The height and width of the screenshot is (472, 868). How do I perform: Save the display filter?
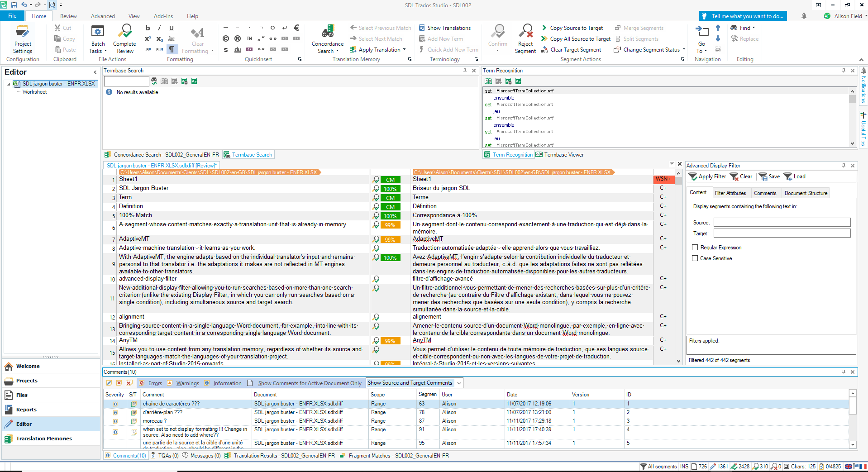[769, 176]
